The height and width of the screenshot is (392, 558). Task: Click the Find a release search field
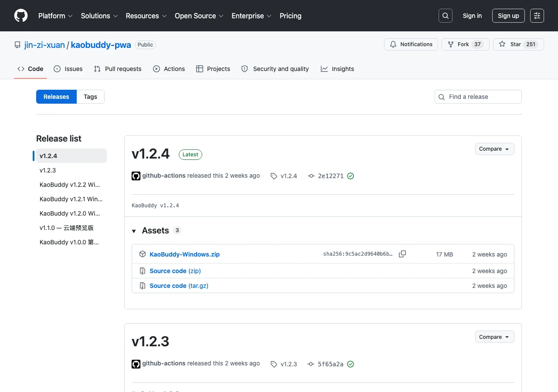coord(478,97)
